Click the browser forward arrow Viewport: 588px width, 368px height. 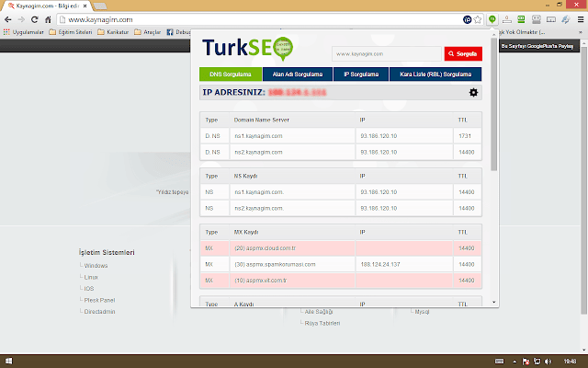[x=21, y=19]
